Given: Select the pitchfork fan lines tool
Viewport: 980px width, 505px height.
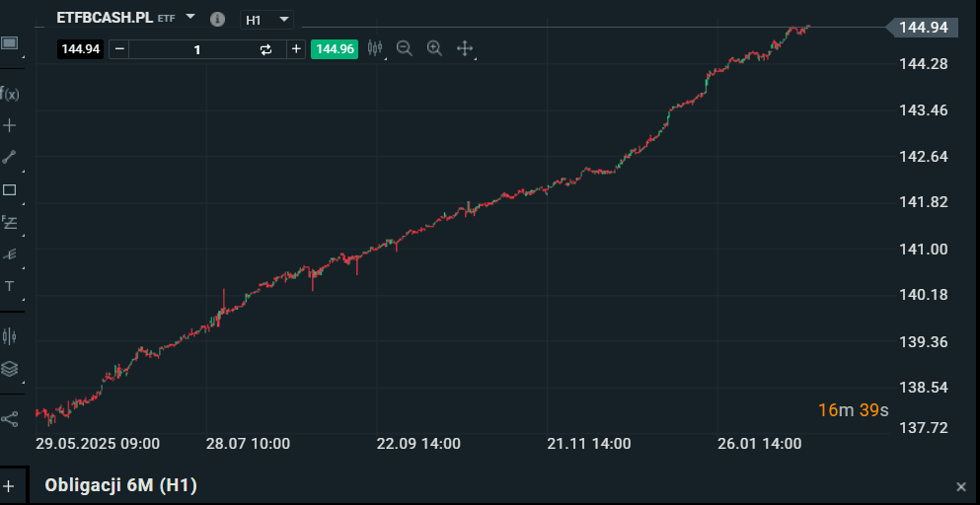Looking at the screenshot, I should point(9,254).
